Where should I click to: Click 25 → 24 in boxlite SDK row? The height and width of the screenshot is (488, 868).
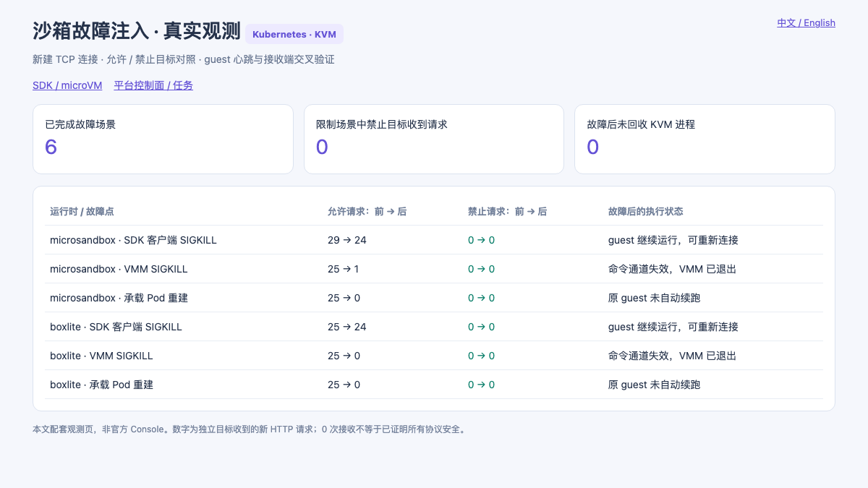pyautogui.click(x=347, y=327)
